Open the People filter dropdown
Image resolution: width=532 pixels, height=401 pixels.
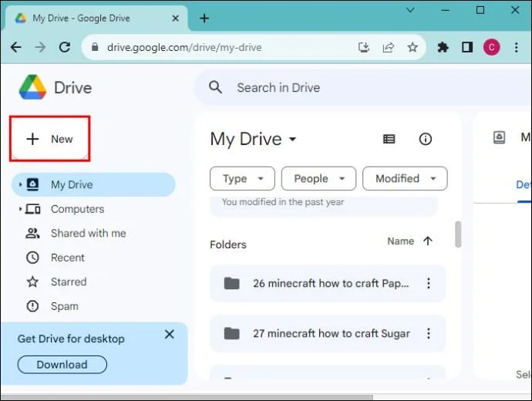pos(318,178)
